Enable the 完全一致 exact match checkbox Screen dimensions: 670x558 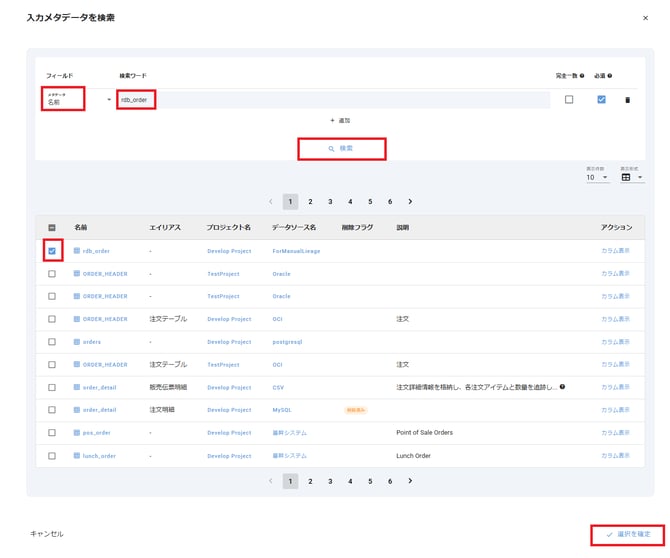point(569,100)
